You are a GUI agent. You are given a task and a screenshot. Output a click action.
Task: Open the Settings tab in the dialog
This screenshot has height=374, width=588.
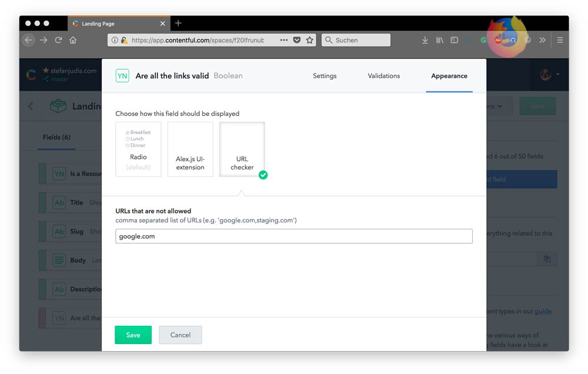(325, 76)
